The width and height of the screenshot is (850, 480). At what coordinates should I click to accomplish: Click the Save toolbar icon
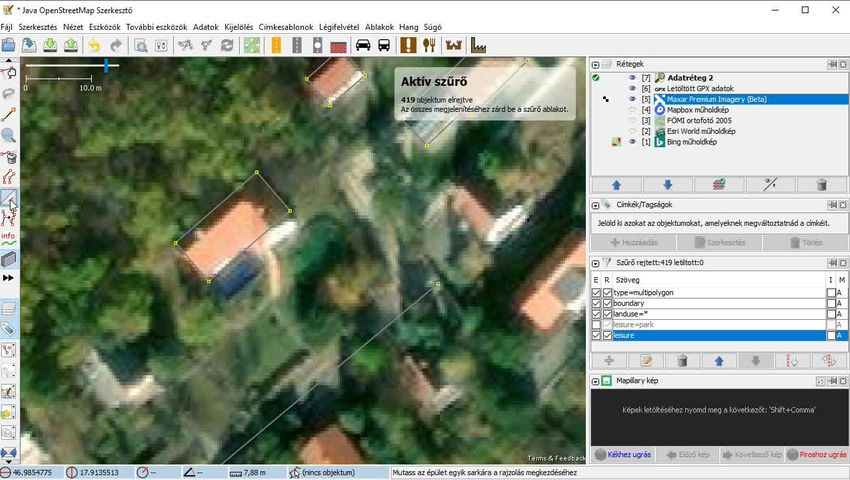point(29,46)
